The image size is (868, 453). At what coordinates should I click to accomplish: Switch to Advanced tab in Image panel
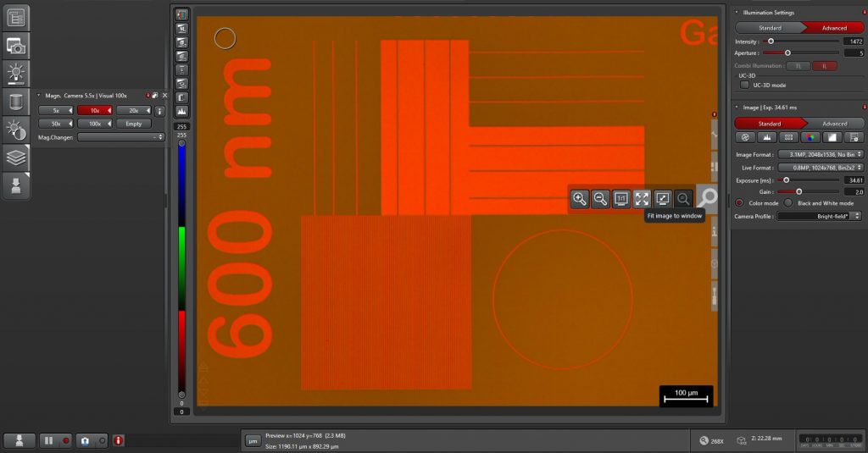click(x=834, y=124)
